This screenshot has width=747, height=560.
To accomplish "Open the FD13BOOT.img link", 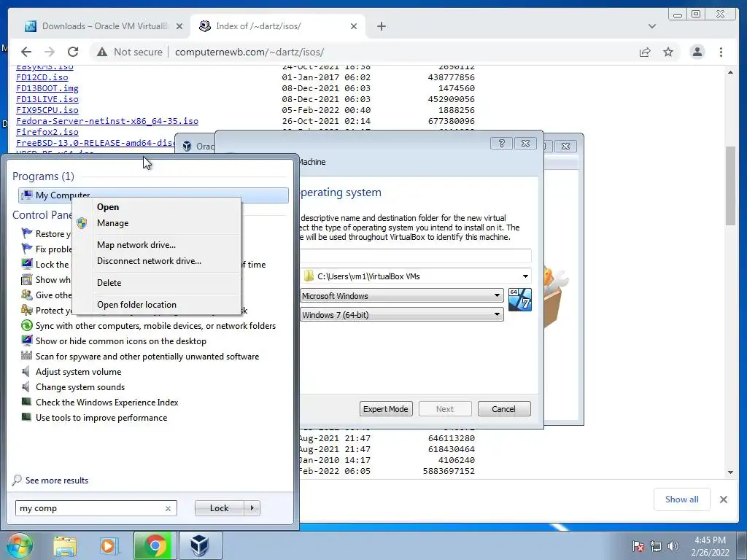I will [x=47, y=88].
